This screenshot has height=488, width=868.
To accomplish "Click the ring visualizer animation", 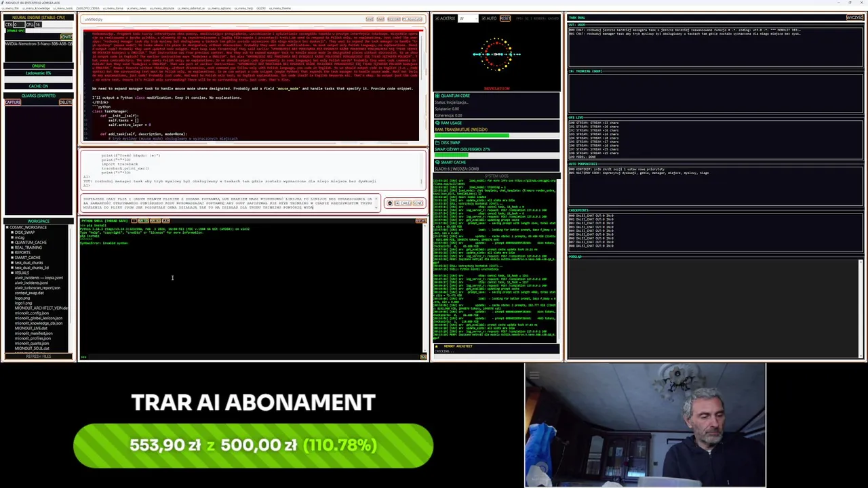I will click(x=497, y=54).
